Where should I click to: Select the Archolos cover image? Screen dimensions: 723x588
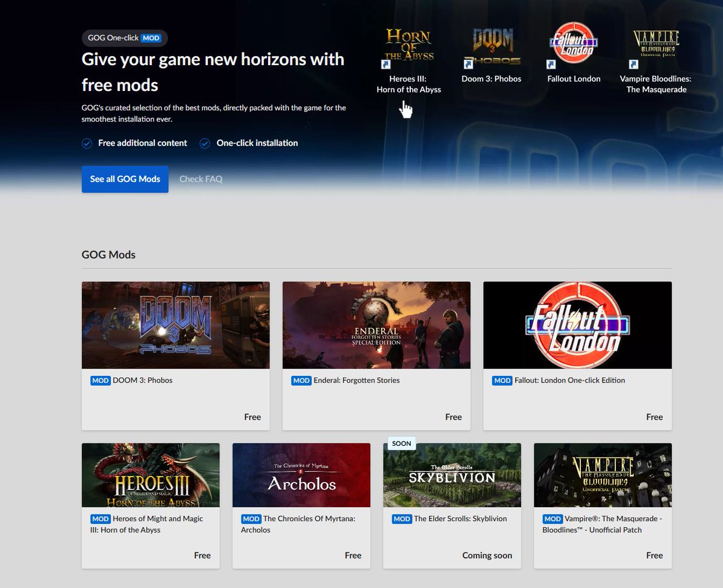click(301, 475)
